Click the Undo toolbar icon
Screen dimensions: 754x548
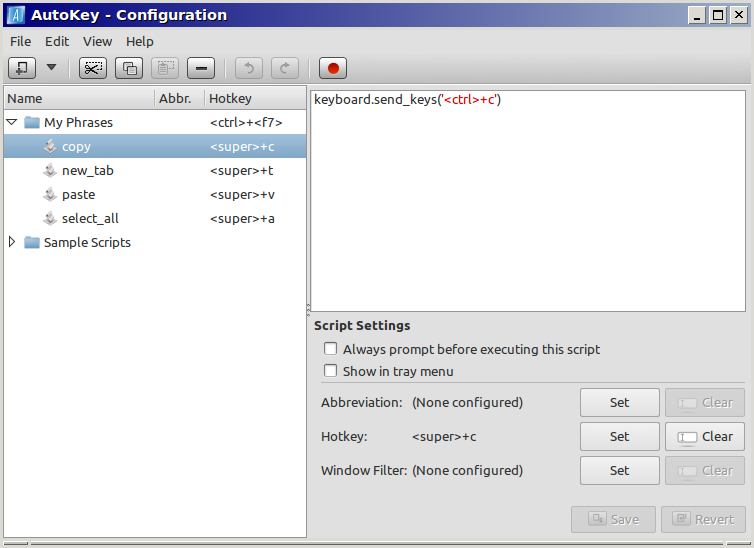click(x=249, y=68)
